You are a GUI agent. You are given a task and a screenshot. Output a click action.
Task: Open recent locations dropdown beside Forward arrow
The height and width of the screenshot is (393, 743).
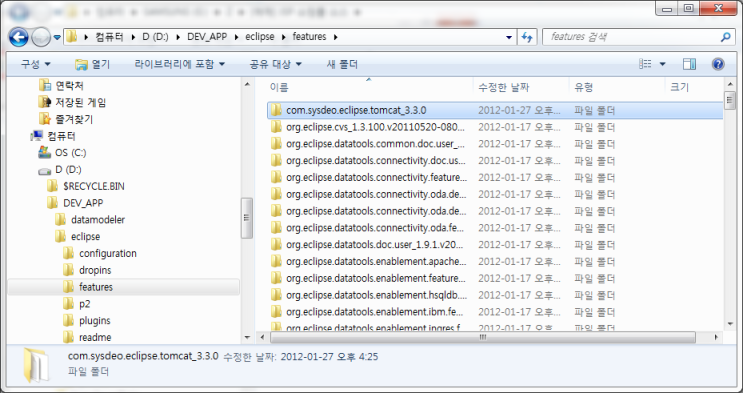pos(57,37)
